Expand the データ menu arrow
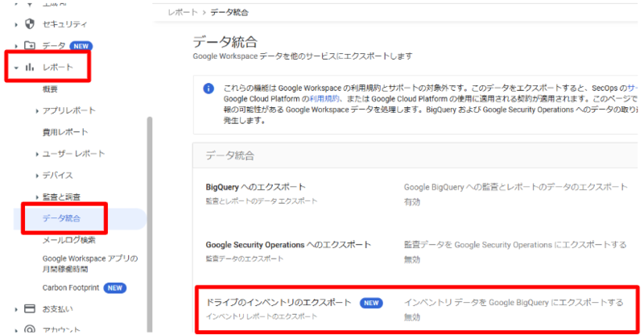The image size is (644, 335). 16,46
